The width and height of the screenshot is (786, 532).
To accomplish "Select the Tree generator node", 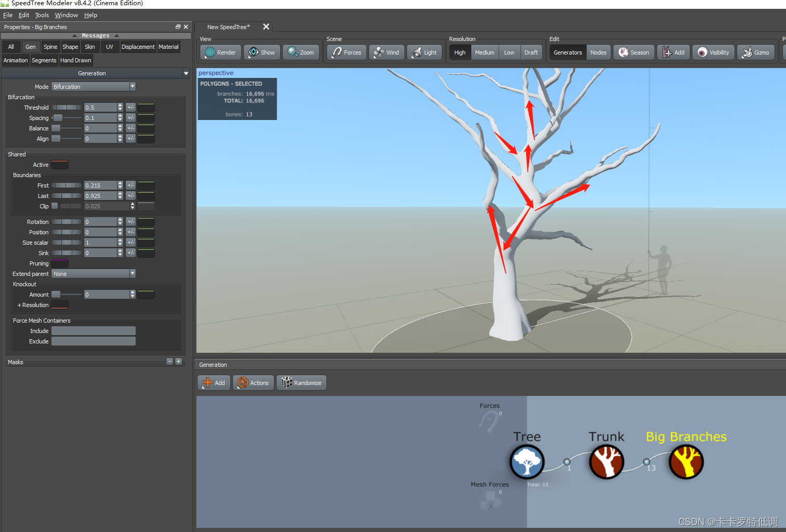I will (527, 462).
